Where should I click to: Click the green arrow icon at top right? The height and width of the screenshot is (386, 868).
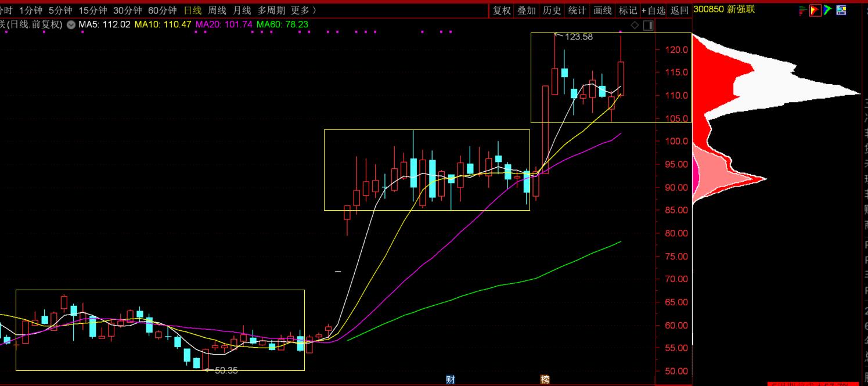pyautogui.click(x=828, y=10)
